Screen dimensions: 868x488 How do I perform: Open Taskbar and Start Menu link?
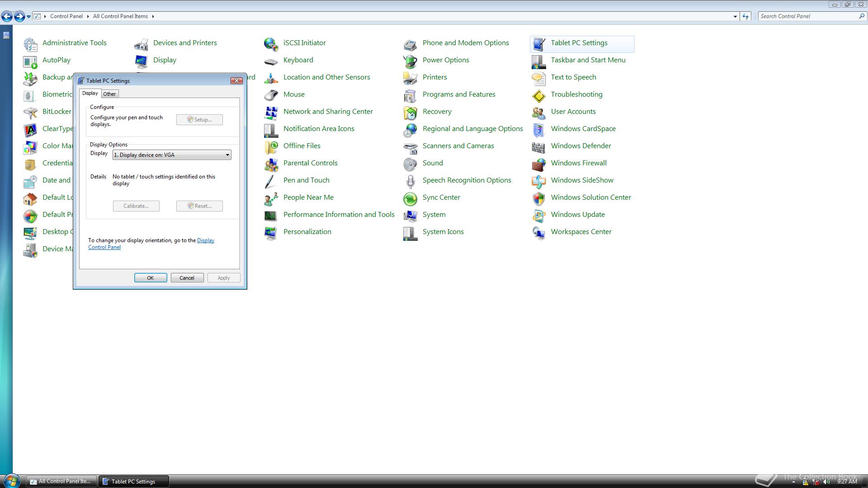point(588,60)
